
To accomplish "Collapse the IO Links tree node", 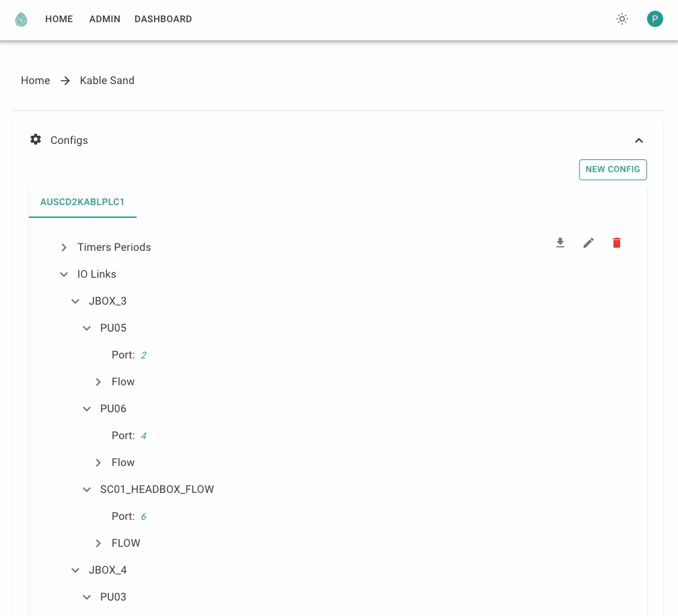I will (x=64, y=274).
